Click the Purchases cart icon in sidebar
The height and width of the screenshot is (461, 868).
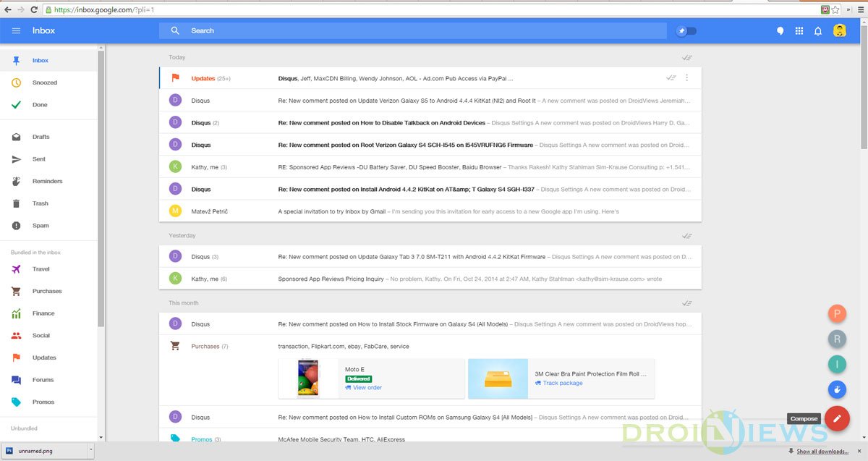16,291
